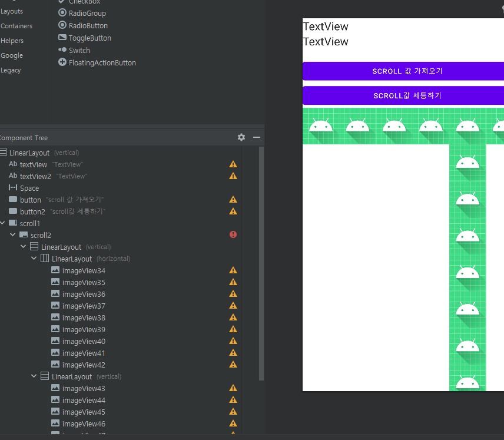This screenshot has height=440, width=504.
Task: Click warning icon next to textView
Action: coord(233,164)
